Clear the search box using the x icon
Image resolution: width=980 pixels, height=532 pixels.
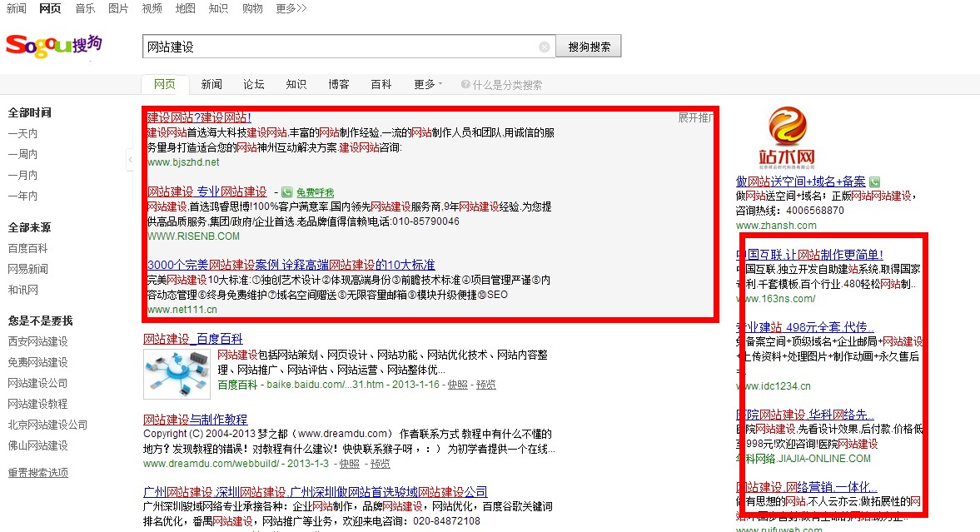(545, 46)
